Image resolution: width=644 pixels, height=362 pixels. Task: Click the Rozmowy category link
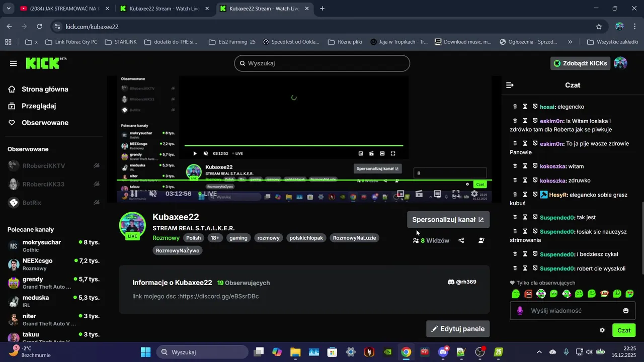(x=166, y=238)
